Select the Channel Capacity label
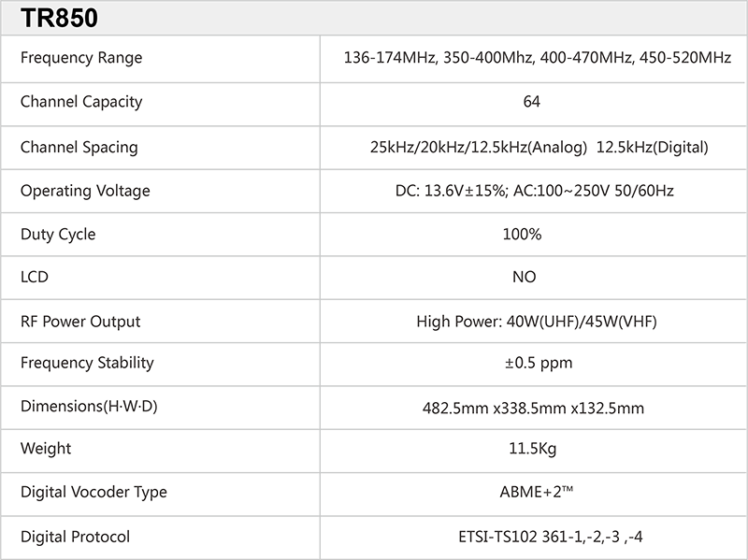This screenshot has height=560, width=748. click(81, 102)
